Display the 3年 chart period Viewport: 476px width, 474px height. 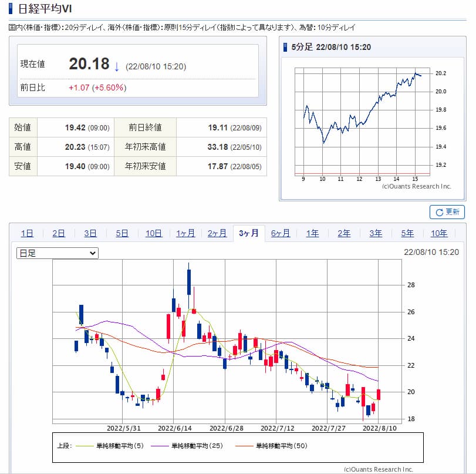pyautogui.click(x=376, y=233)
